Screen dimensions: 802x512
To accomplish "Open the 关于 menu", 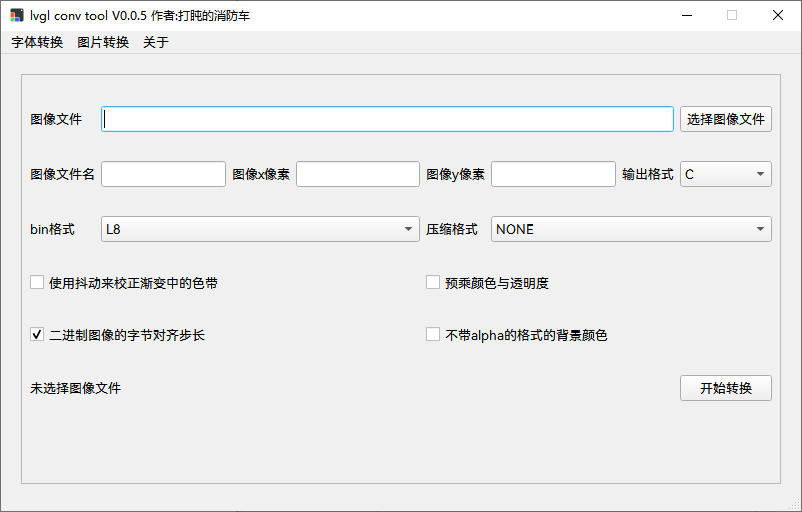I will [x=156, y=42].
